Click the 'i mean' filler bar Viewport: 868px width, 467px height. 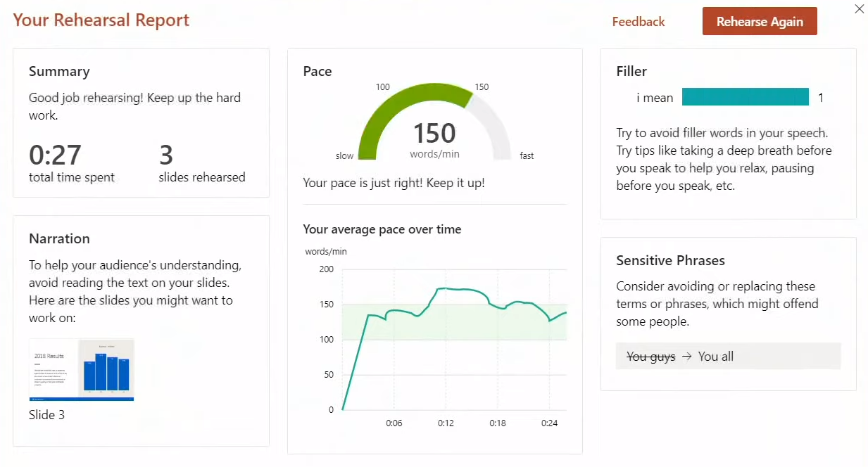coord(745,97)
